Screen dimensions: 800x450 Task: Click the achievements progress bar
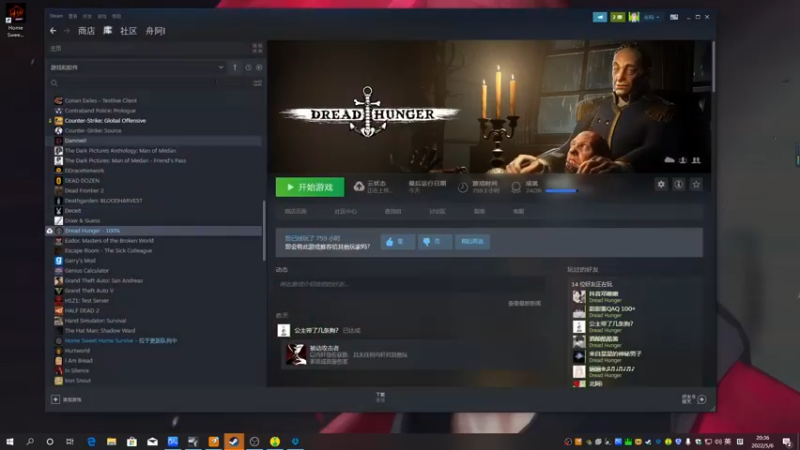(561, 191)
